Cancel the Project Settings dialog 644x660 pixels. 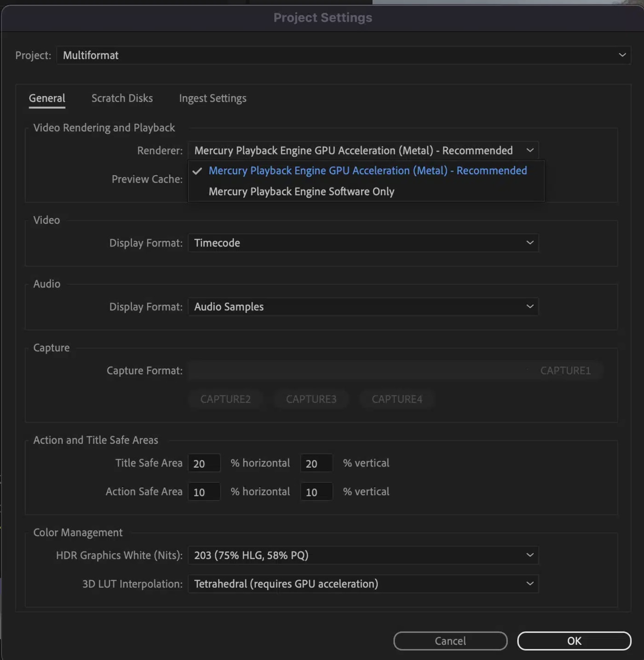pos(450,641)
